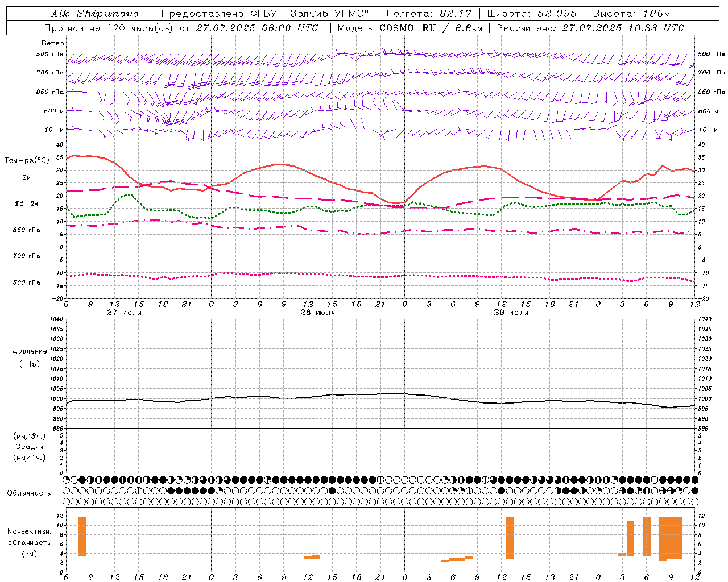The height and width of the screenshot is (582, 728).
Task: Click the 700 гПа temperature legend entry
Action: 26,256
